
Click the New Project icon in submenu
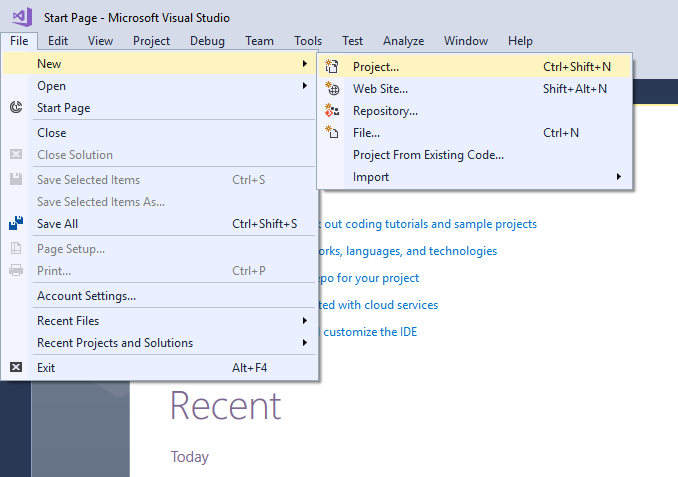click(x=332, y=67)
